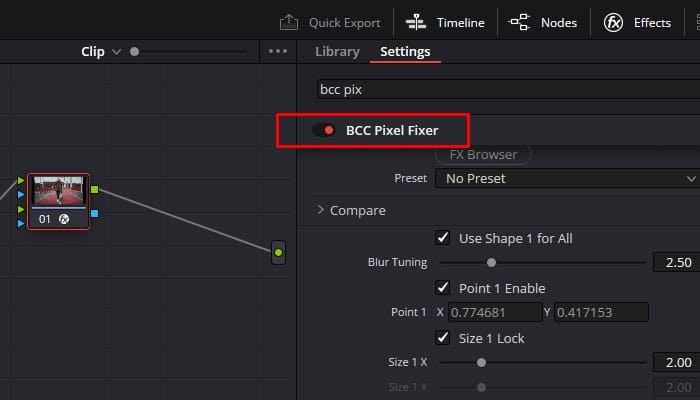Click the Blur Tuning slider handle
700x400 pixels.
(491, 262)
